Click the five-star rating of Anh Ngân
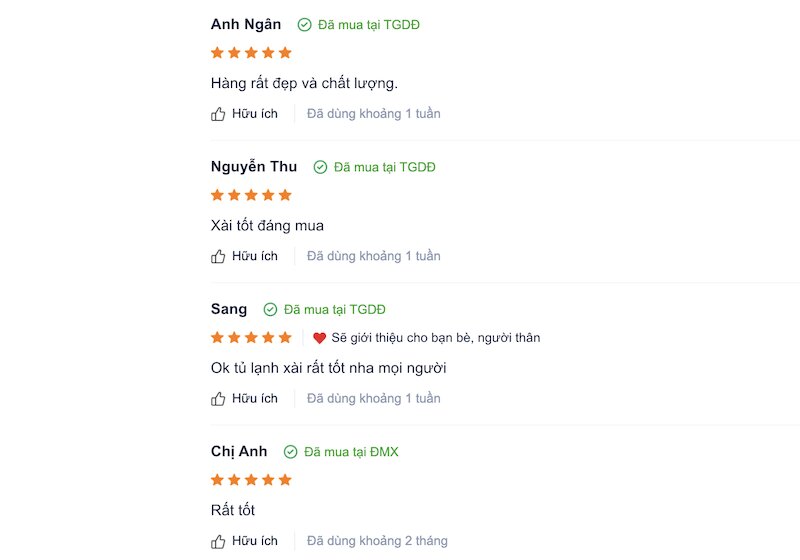800x560 pixels. (x=251, y=53)
